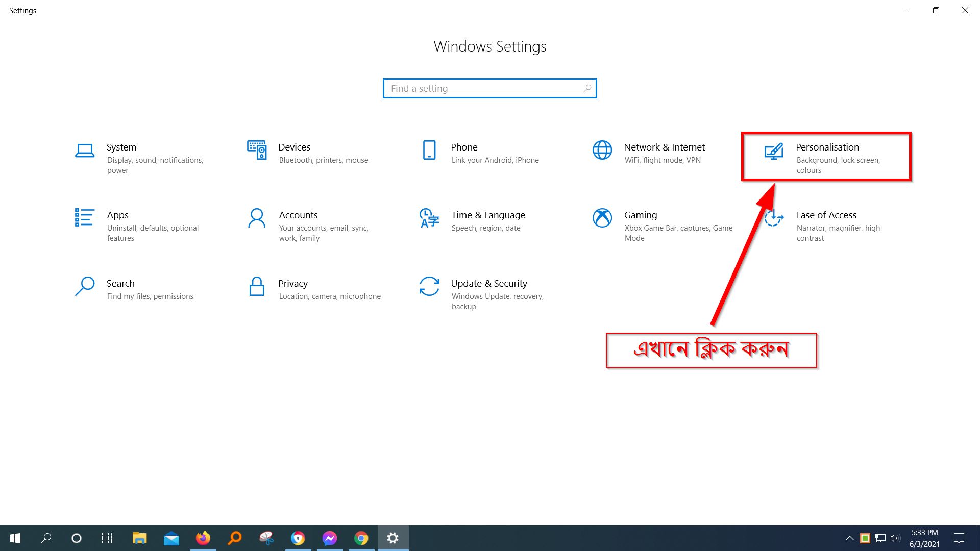Click the Find a setting search field
The image size is (980, 551).
(489, 88)
